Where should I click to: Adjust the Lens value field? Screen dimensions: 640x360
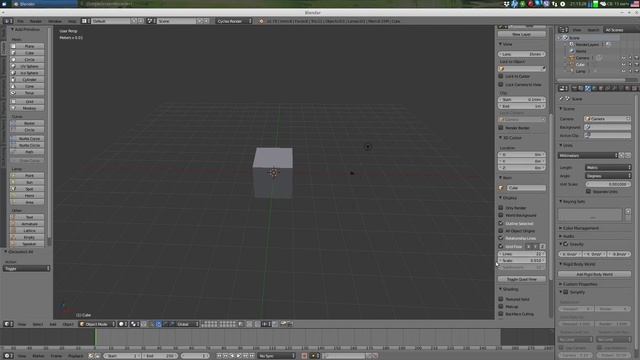pyautogui.click(x=522, y=54)
